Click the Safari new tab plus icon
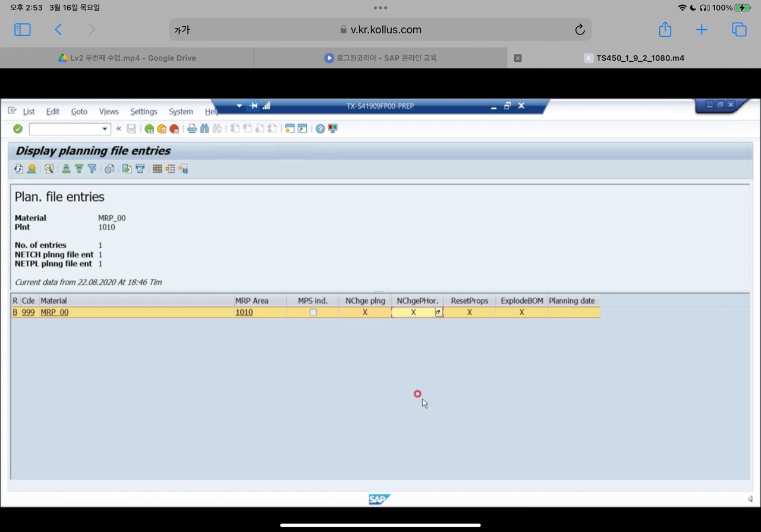The image size is (761, 532). tap(702, 30)
